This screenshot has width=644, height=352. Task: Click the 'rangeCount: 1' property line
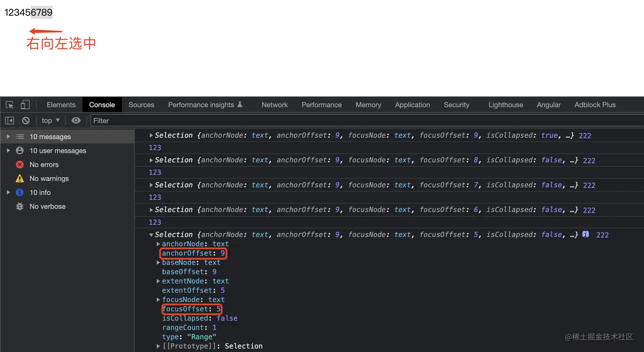coord(189,328)
